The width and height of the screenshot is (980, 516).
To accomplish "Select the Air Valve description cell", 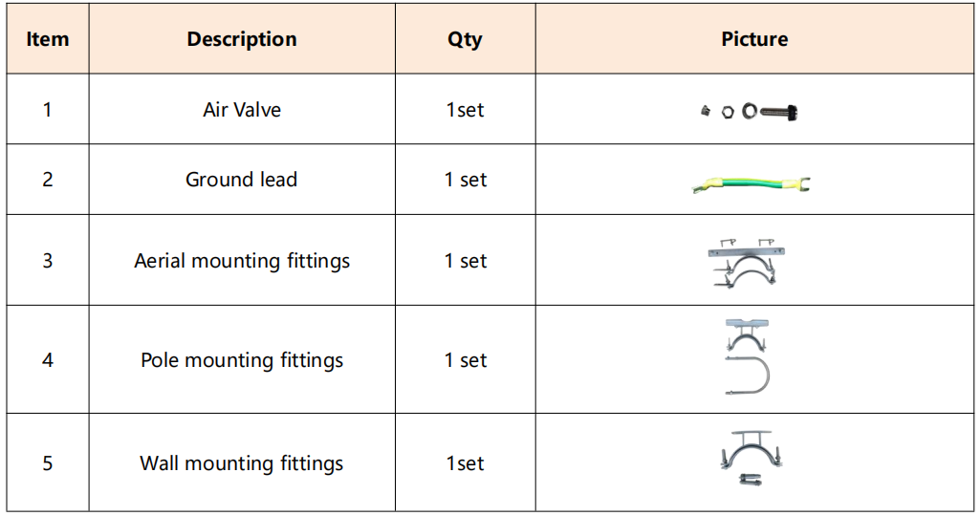I will (x=242, y=110).
